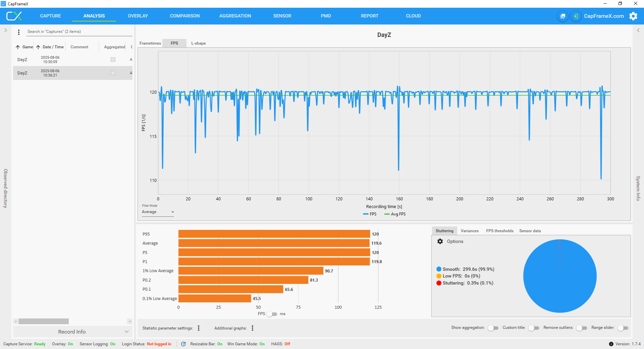Open the REPORT tab
Screen dimensions: 644x349
pyautogui.click(x=370, y=16)
